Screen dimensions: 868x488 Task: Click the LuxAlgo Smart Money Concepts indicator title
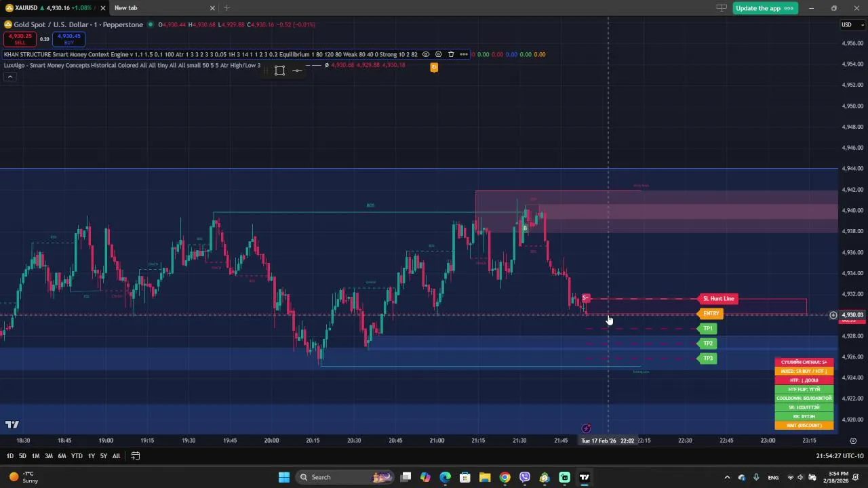pos(132,66)
